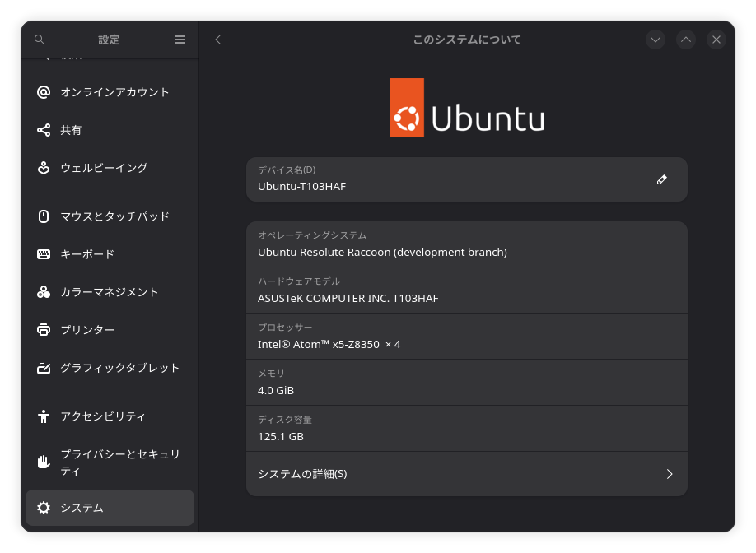Select the オンラインアカウント sidebar icon
756x553 pixels.
pyautogui.click(x=44, y=92)
